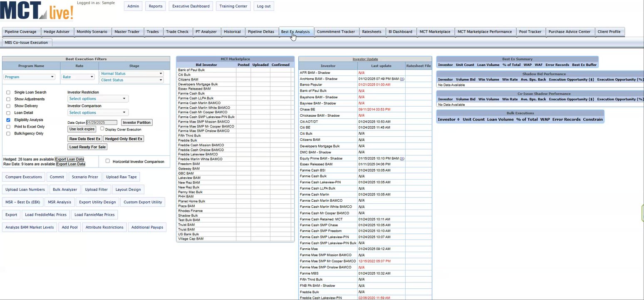Screen dimensions: 644x300
Task: Click the Add Pool button
Action: [x=70, y=227]
